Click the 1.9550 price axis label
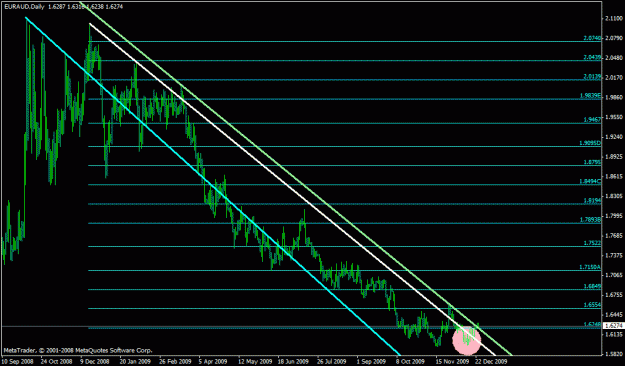Viewport: 625px width, 366px height. [x=614, y=117]
